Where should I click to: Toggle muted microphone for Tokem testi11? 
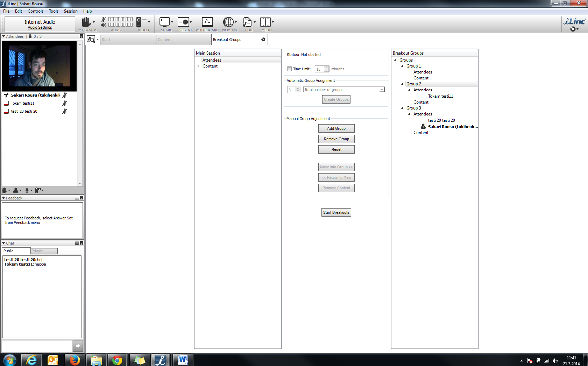pos(64,103)
